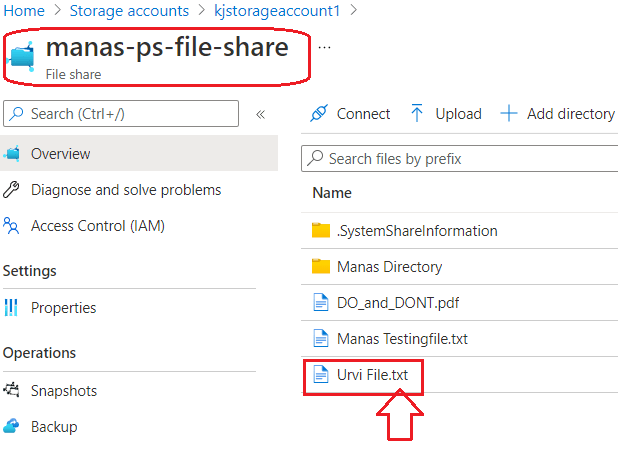Click the Search files by prefix field
618x454 pixels.
click(460, 158)
